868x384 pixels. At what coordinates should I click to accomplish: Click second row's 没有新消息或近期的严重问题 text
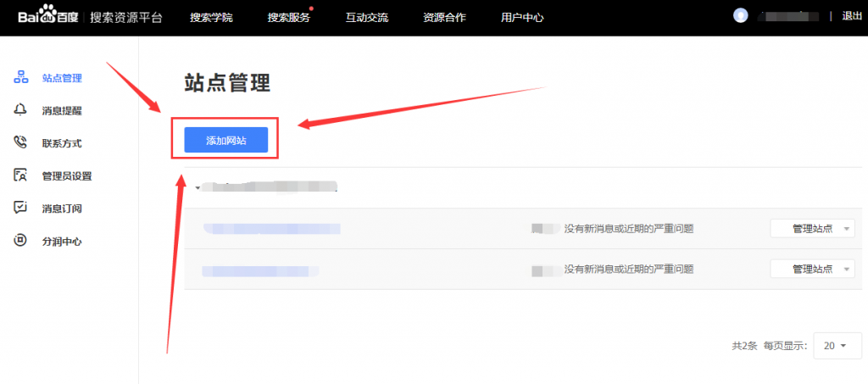point(629,269)
